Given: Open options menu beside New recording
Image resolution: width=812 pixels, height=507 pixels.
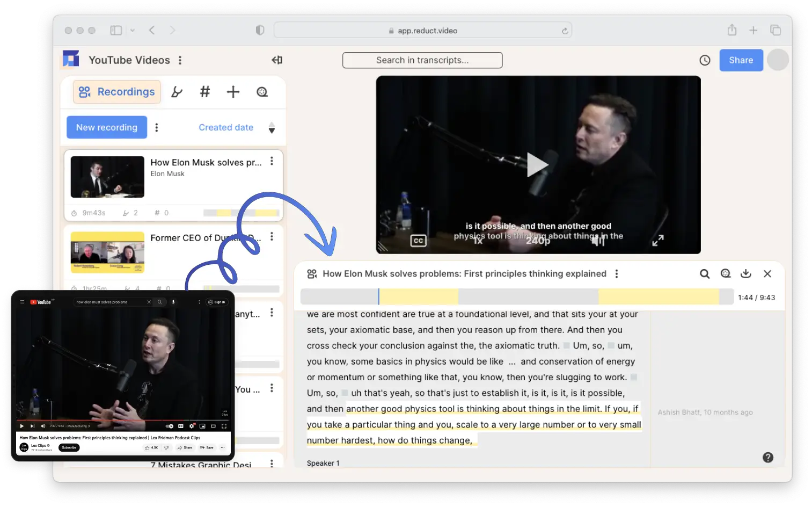Looking at the screenshot, I should [156, 127].
